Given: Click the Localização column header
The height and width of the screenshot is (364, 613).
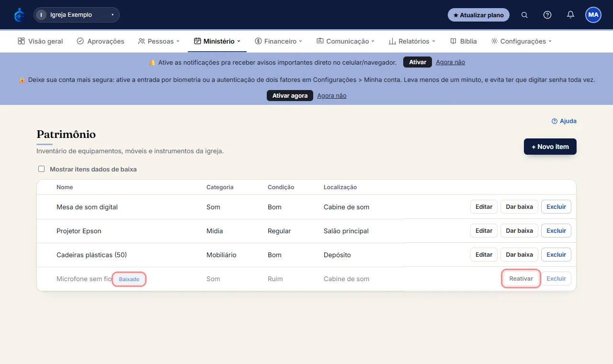Looking at the screenshot, I should [340, 187].
